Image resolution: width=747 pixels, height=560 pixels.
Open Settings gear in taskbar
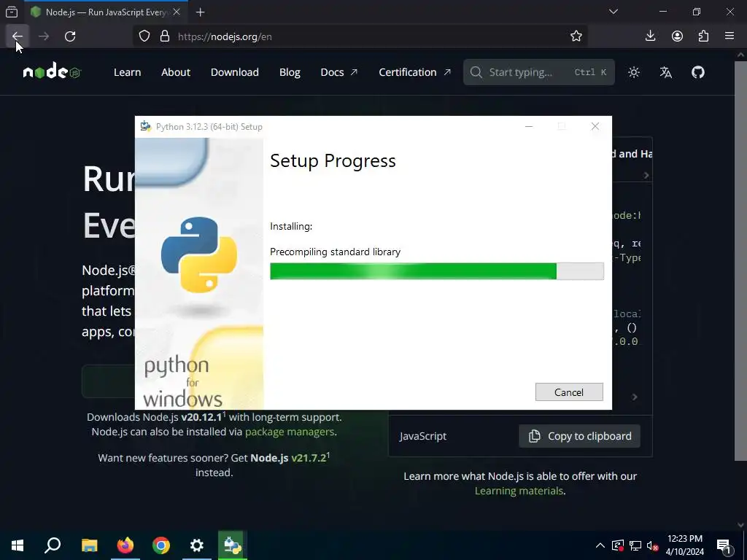pos(197,545)
